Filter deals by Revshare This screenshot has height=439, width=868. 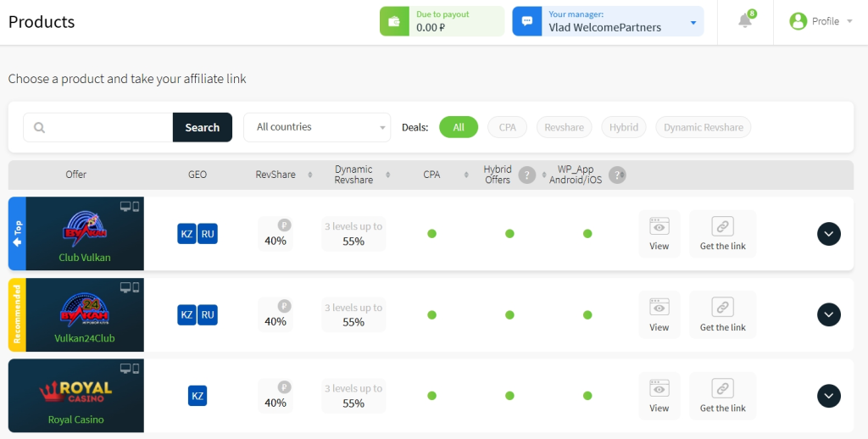[564, 127]
